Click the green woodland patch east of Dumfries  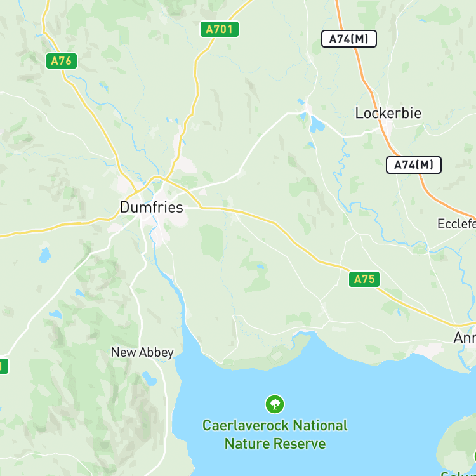point(211,242)
